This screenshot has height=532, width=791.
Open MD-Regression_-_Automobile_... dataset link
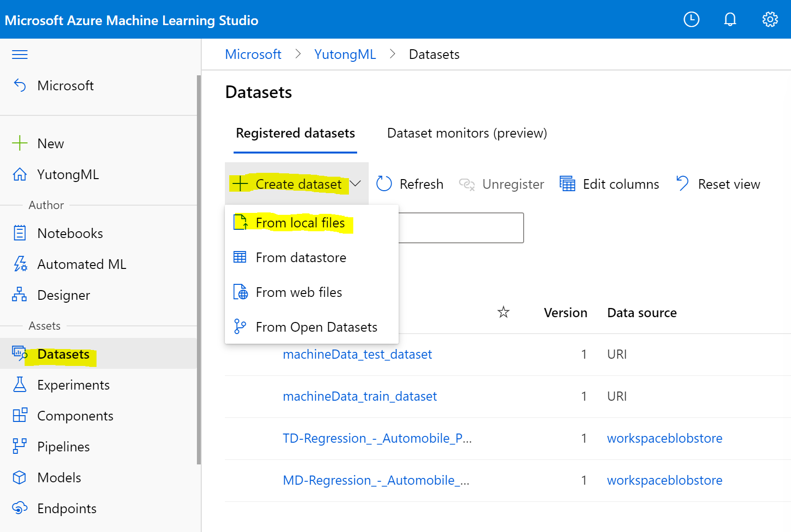pyautogui.click(x=376, y=480)
